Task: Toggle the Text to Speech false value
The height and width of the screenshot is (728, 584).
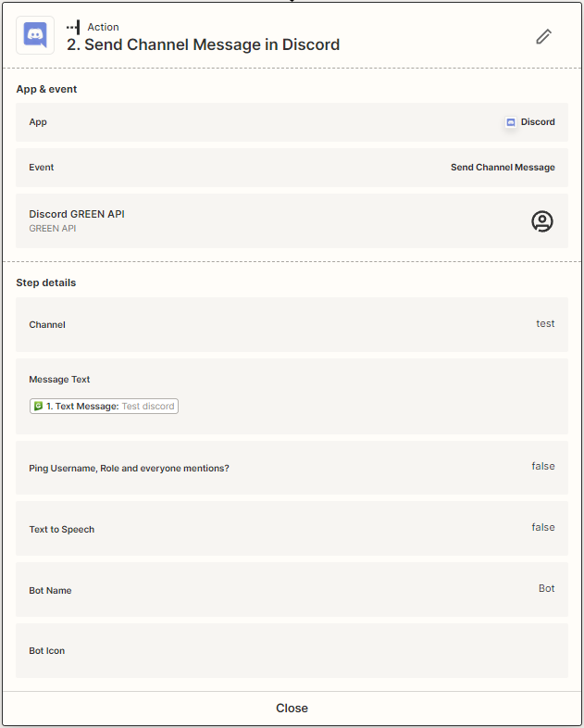Action: (x=543, y=528)
